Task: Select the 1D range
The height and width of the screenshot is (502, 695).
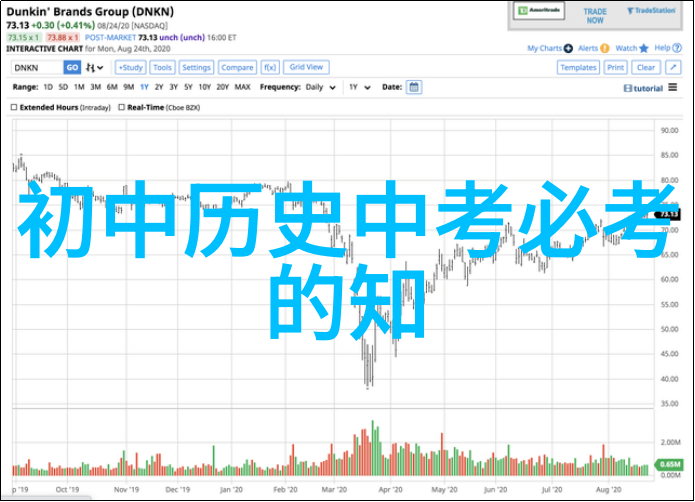Action: click(48, 87)
